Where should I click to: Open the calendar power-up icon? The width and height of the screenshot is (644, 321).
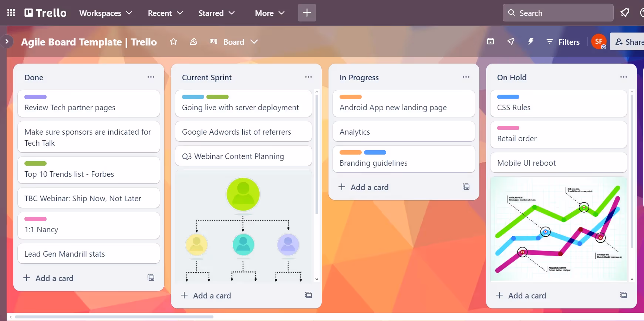pos(490,41)
